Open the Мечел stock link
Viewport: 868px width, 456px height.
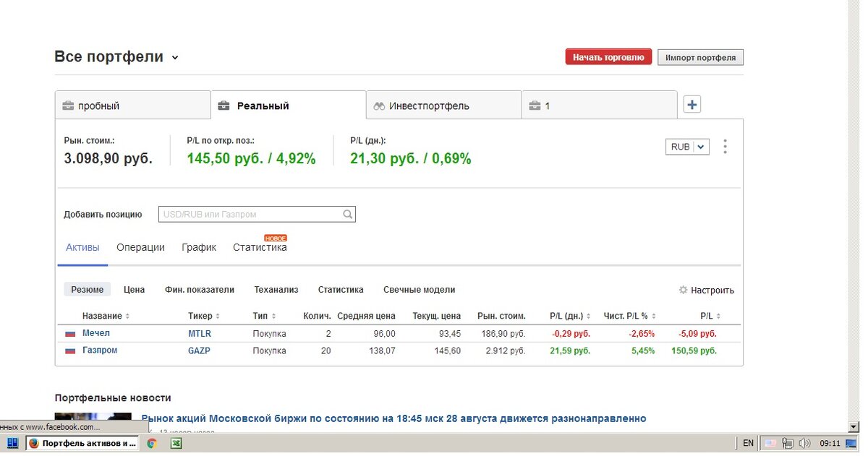point(96,333)
